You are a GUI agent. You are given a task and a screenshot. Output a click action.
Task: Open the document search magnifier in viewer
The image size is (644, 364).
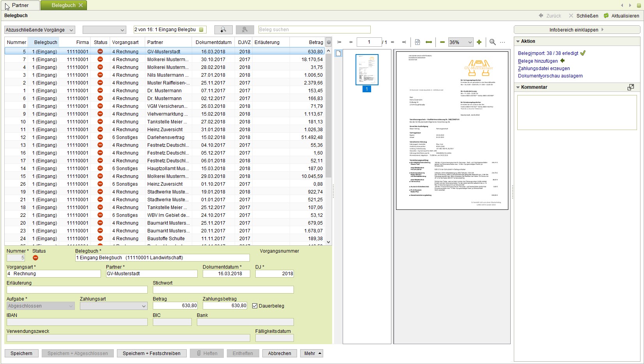point(492,42)
